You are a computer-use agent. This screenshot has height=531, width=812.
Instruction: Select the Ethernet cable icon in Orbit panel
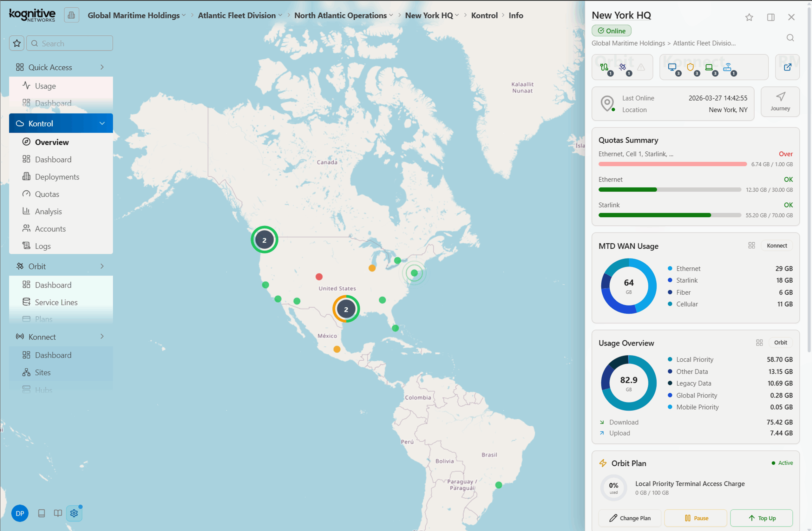click(x=605, y=67)
